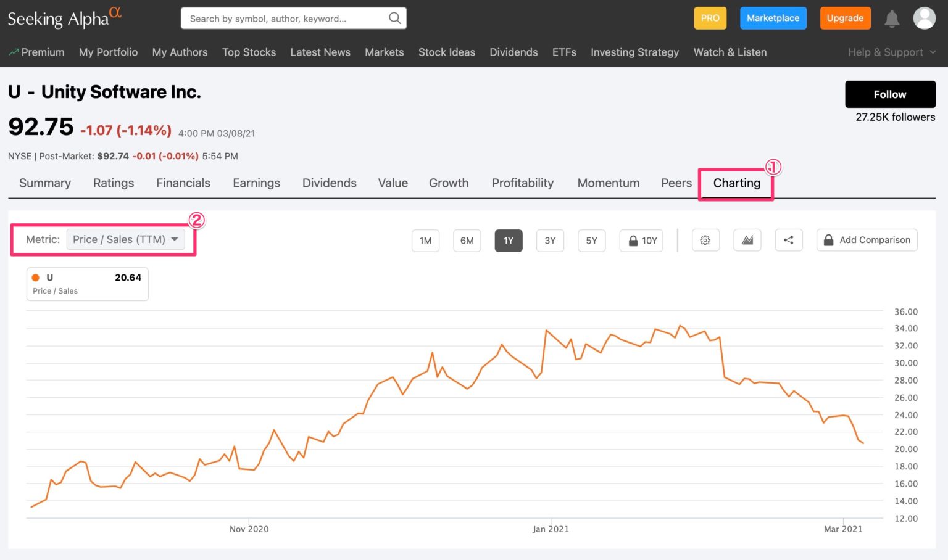Click the share chart icon
The height and width of the screenshot is (560, 948).
click(x=788, y=241)
